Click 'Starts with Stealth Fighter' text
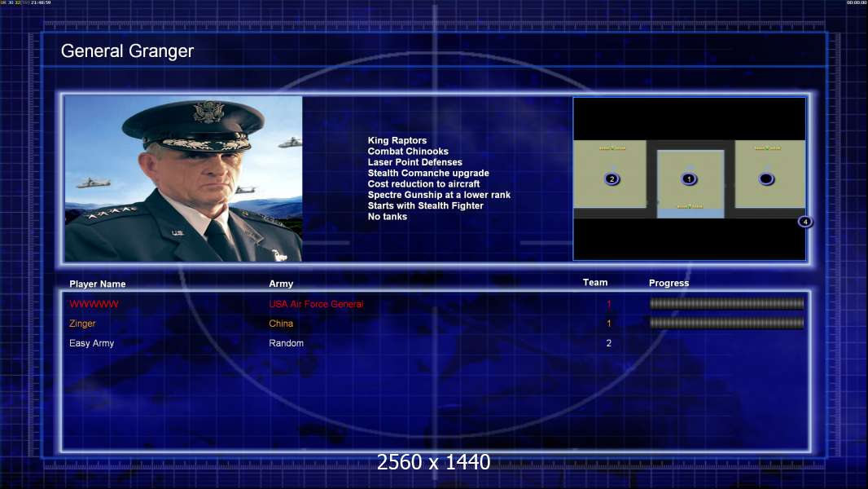This screenshot has width=868, height=489. [425, 205]
